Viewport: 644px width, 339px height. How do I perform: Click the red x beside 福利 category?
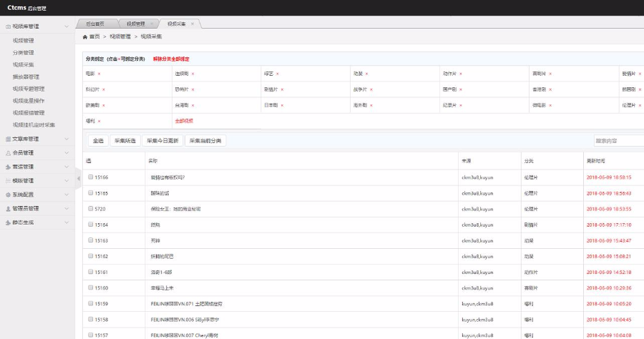(99, 121)
